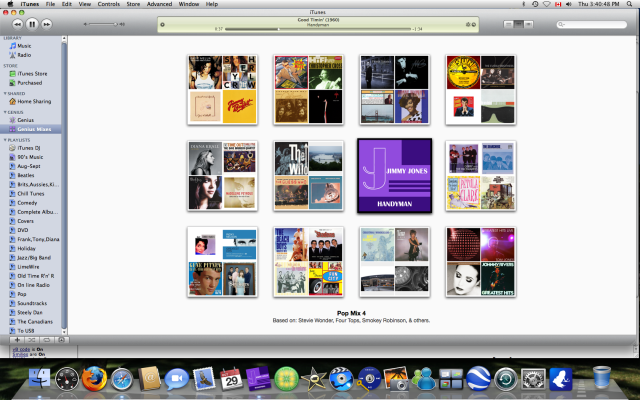
Task: Click the sidebar vertical scrollbar
Action: 64,186
